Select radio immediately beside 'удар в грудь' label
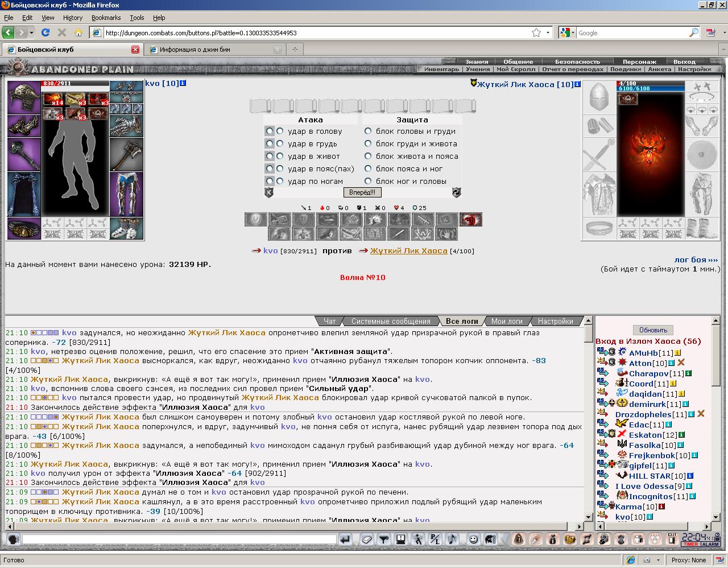Image resolution: width=728 pixels, height=568 pixels. click(280, 143)
